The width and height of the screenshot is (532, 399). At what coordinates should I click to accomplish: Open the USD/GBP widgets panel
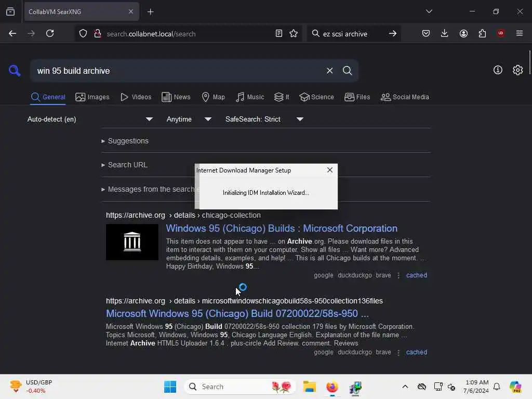(x=31, y=387)
